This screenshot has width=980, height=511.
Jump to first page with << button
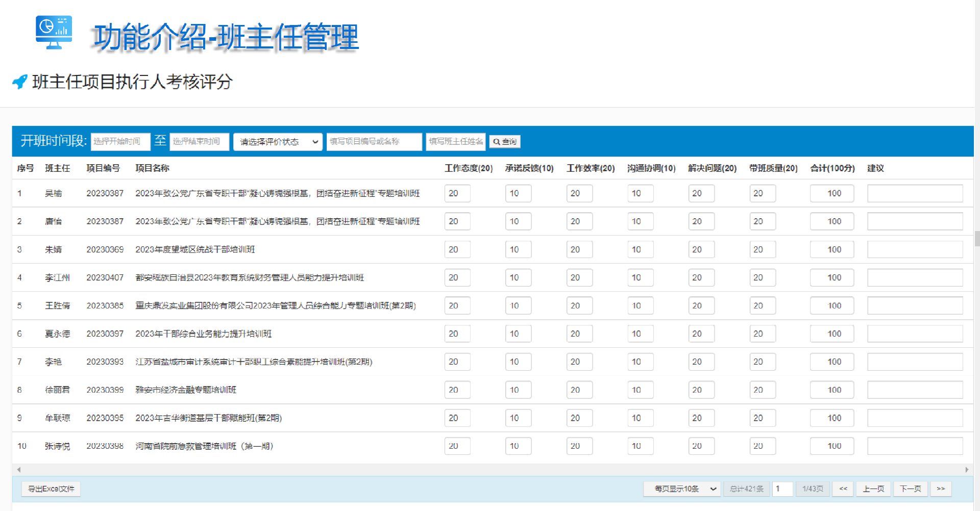click(843, 489)
